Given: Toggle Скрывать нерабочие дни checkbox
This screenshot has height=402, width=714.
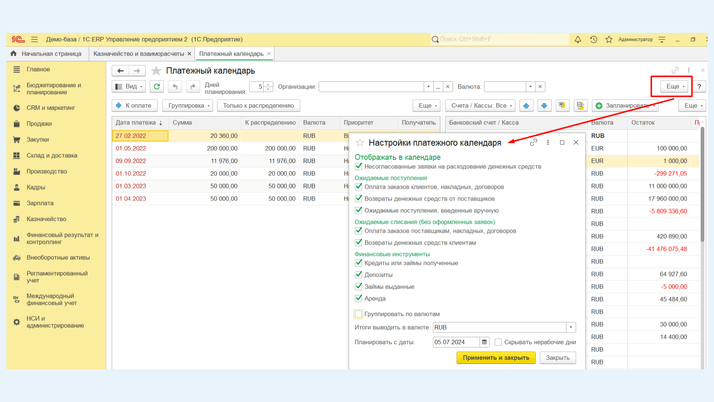Looking at the screenshot, I should click(498, 342).
